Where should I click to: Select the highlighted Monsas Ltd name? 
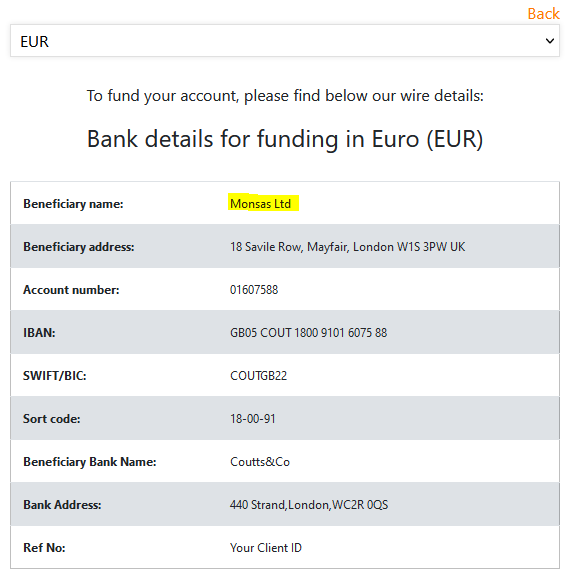(260, 204)
